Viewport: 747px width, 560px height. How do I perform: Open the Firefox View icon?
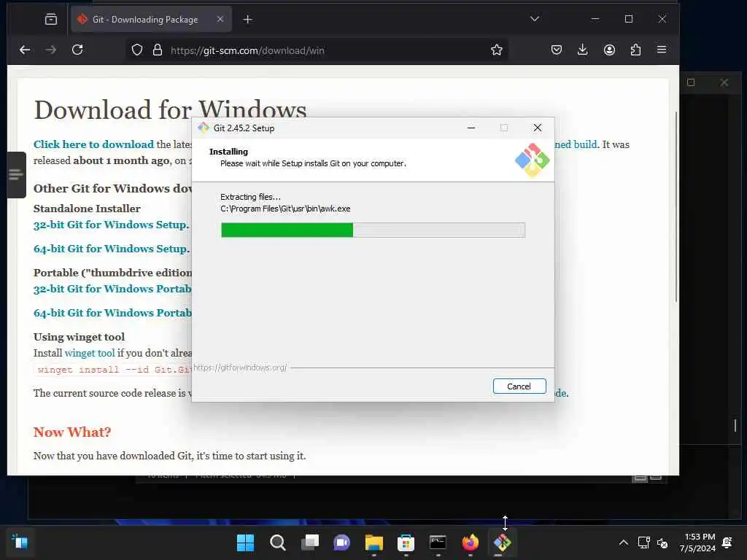tap(51, 19)
